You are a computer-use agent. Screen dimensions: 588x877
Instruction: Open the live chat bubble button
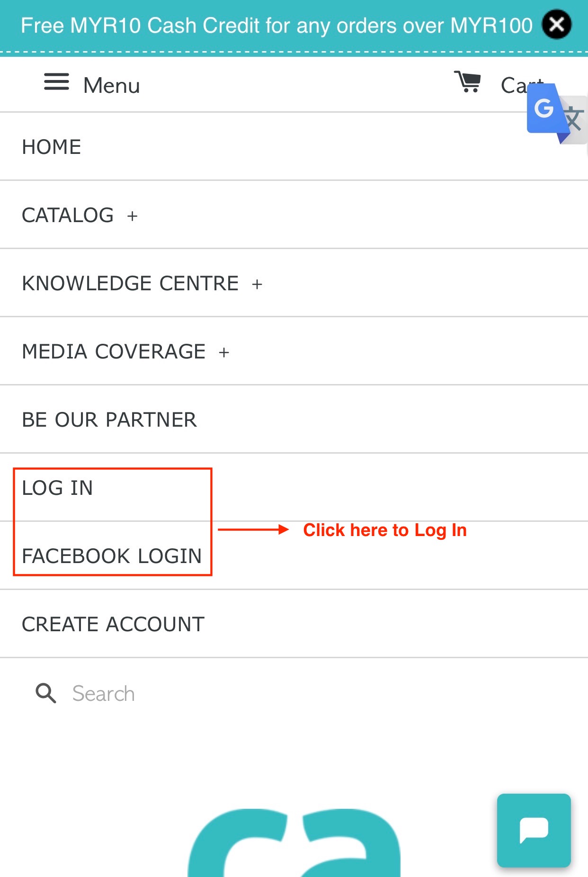(534, 830)
